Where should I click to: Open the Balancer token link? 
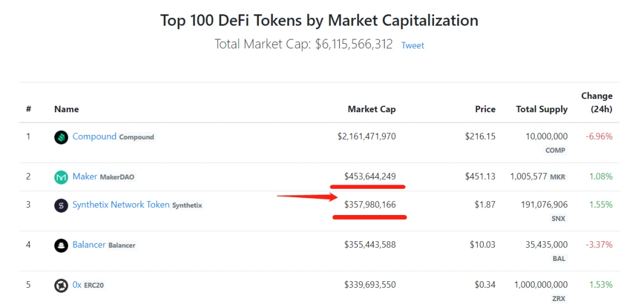[89, 245]
